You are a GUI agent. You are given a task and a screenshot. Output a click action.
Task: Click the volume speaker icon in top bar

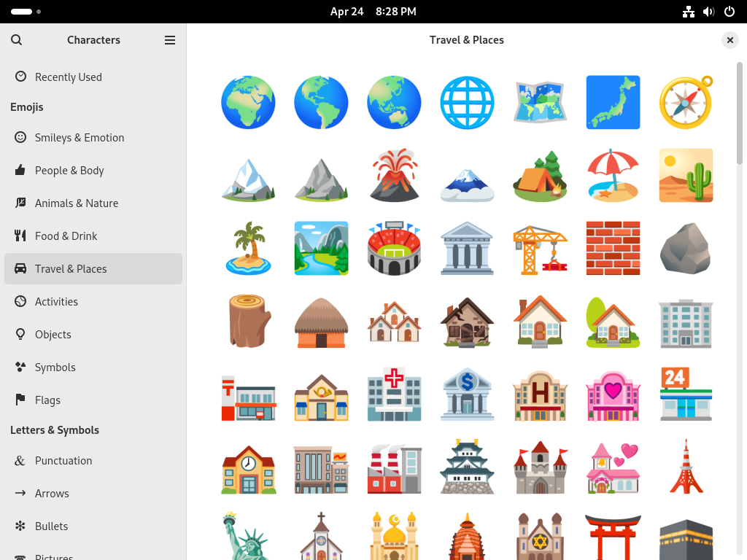[x=709, y=12]
